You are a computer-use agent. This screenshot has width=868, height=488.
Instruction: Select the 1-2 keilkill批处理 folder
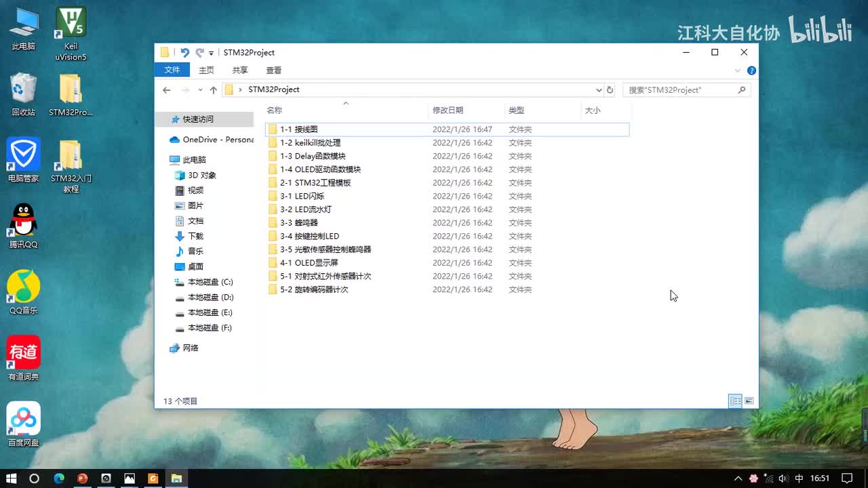tap(447, 143)
